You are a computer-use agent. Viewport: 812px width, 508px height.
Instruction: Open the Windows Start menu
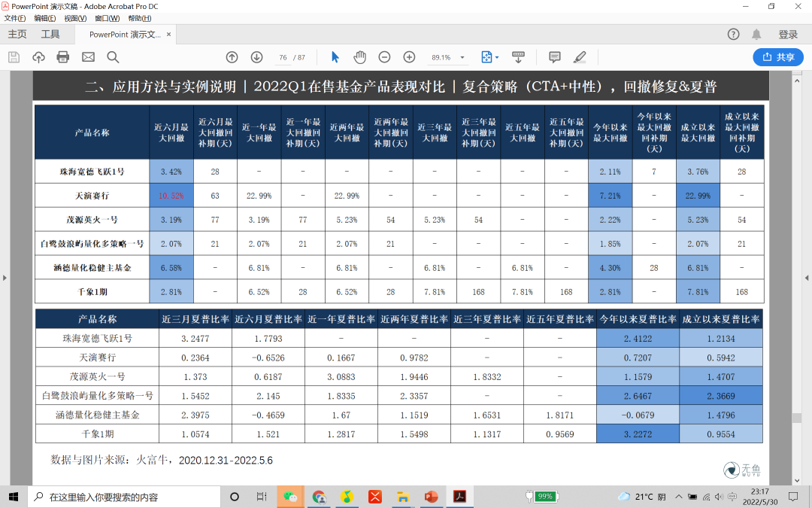(14, 497)
